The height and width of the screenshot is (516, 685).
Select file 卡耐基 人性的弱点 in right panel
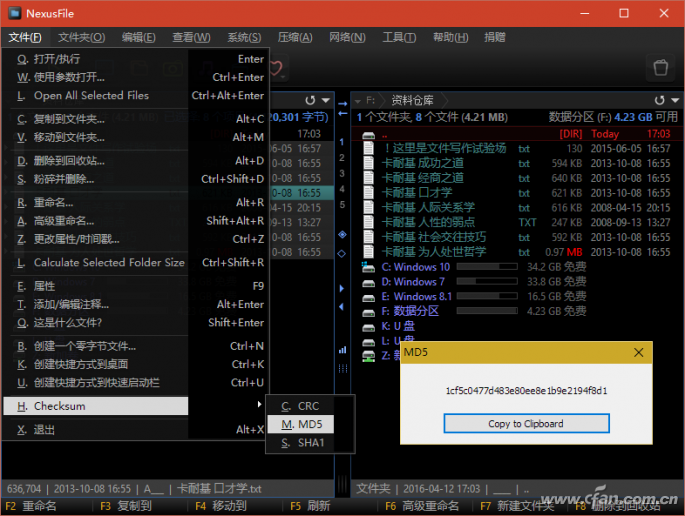tap(433, 222)
